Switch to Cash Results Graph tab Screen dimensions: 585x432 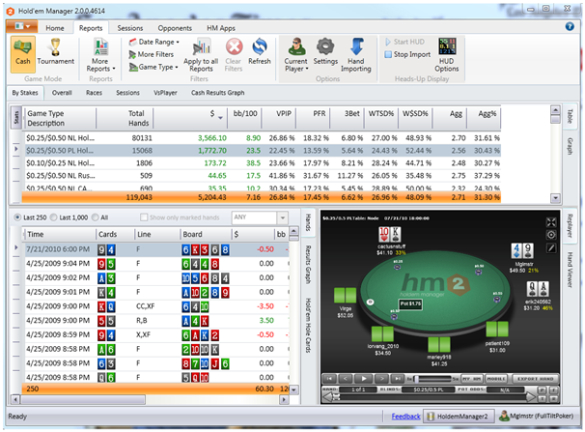point(218,93)
